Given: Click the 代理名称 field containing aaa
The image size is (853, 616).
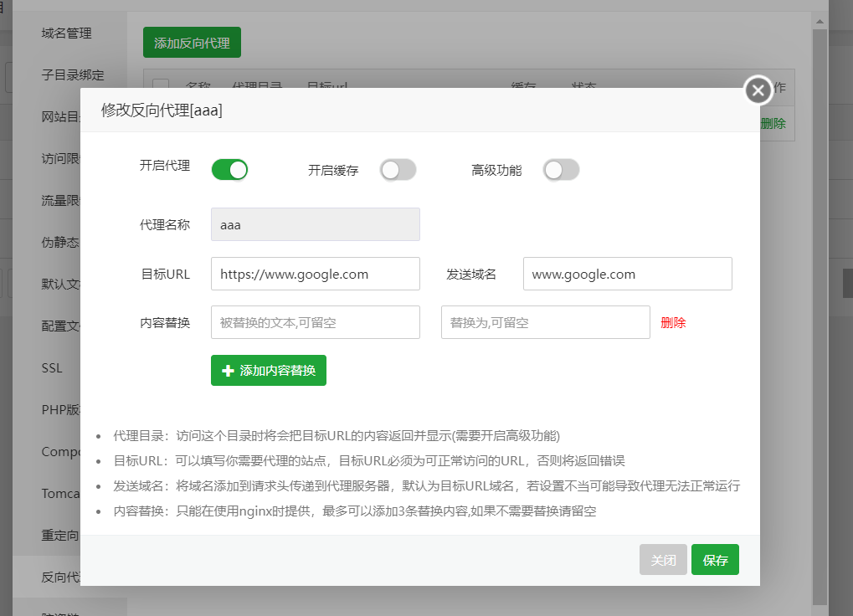Looking at the screenshot, I should tap(315, 224).
